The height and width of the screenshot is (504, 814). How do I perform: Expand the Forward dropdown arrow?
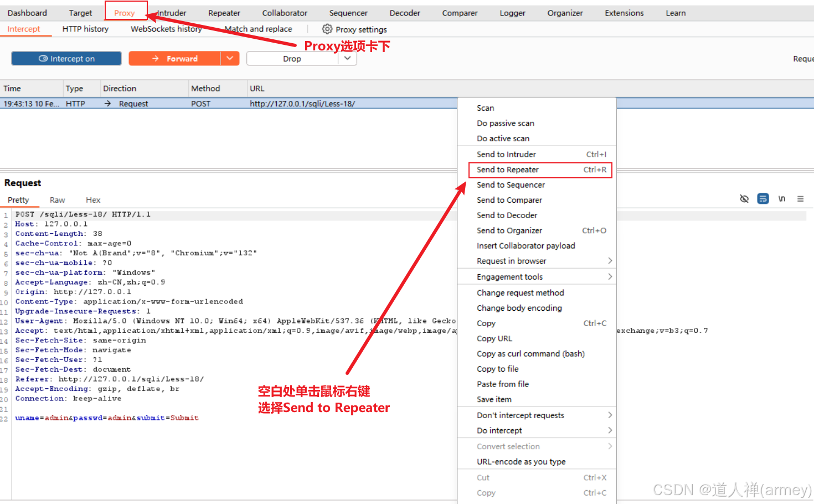pos(230,59)
